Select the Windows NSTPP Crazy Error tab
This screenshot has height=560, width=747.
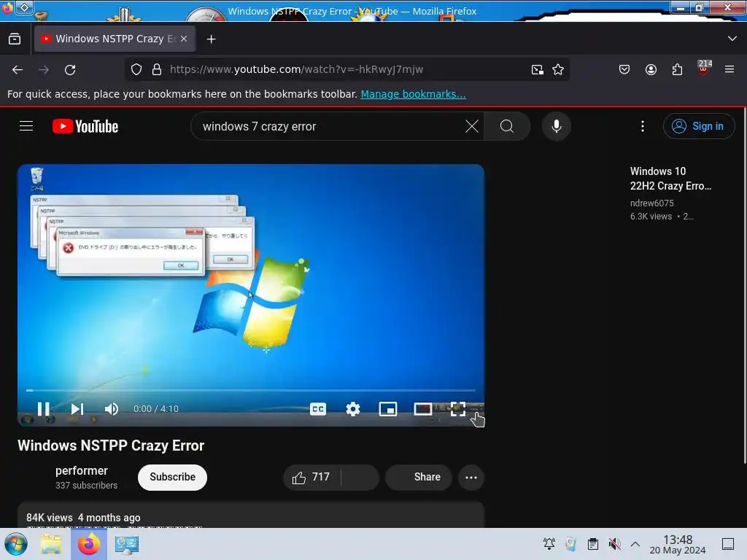115,39
